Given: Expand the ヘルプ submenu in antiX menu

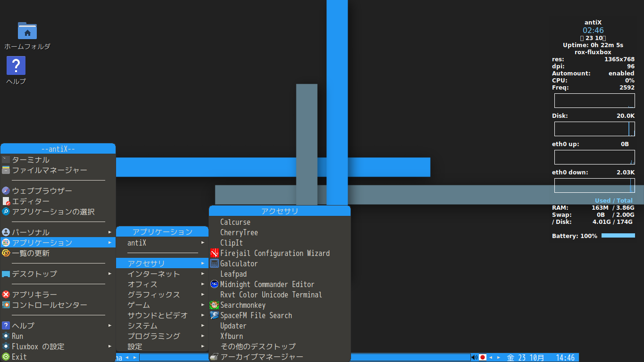Looking at the screenshot, I should (58, 326).
